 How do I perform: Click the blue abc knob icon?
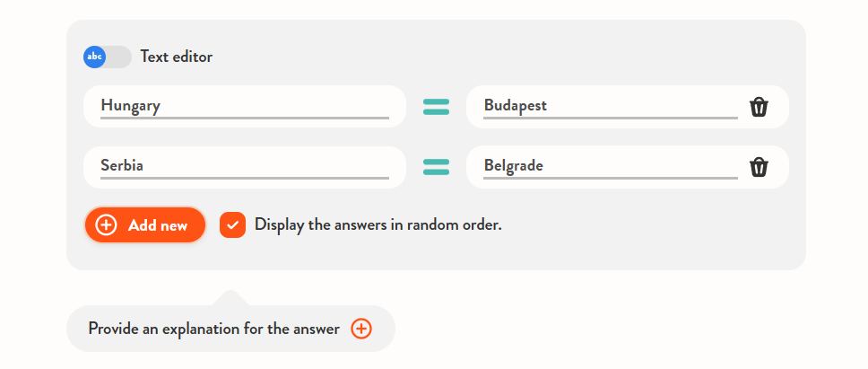click(95, 57)
